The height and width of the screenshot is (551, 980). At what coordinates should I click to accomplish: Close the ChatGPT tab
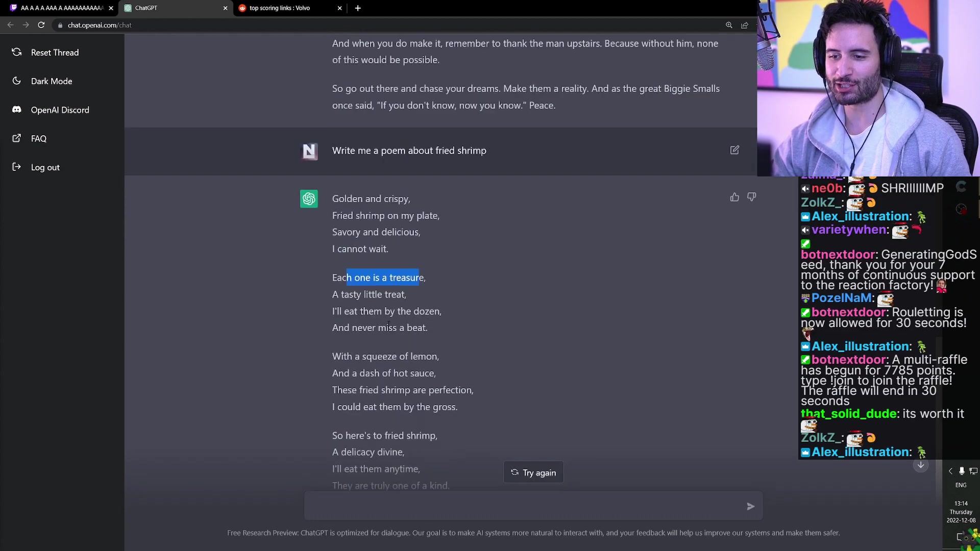(225, 8)
